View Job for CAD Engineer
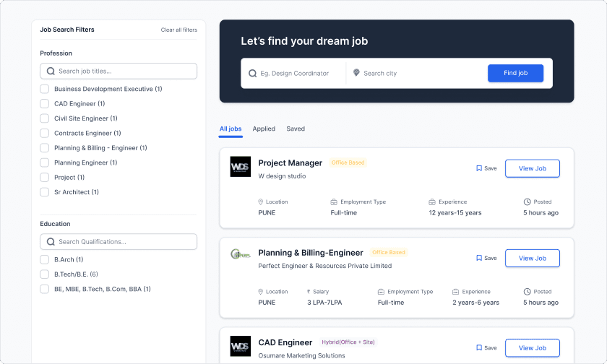607x364 pixels. click(533, 348)
